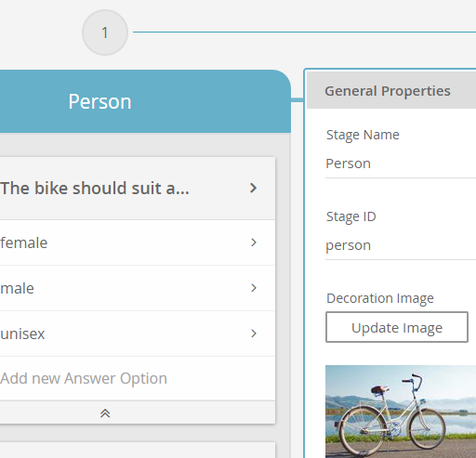476x458 pixels.
Task: Click Add new Answer Option field
Action: [138, 378]
